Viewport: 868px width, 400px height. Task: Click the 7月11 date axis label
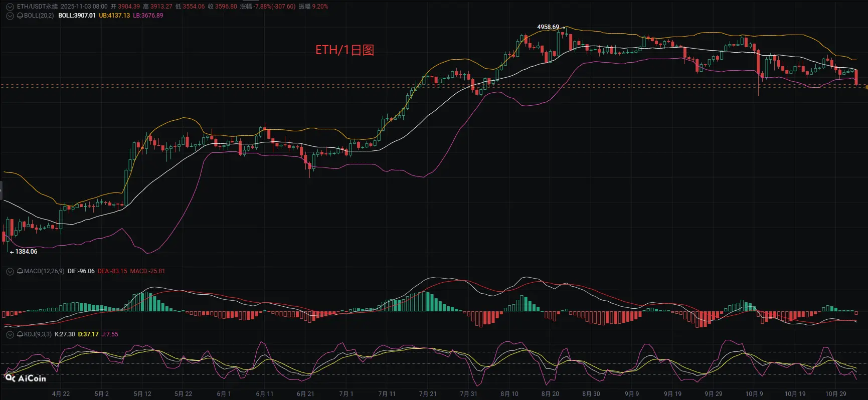tap(387, 394)
